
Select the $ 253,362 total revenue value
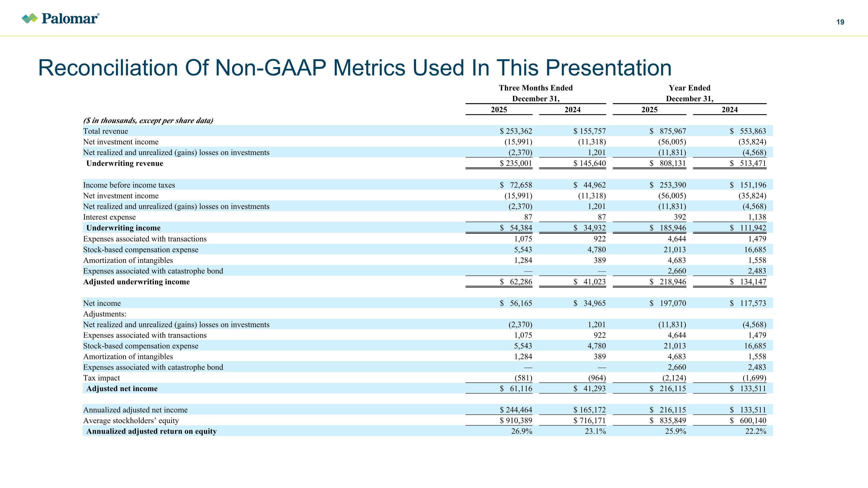tap(516, 131)
